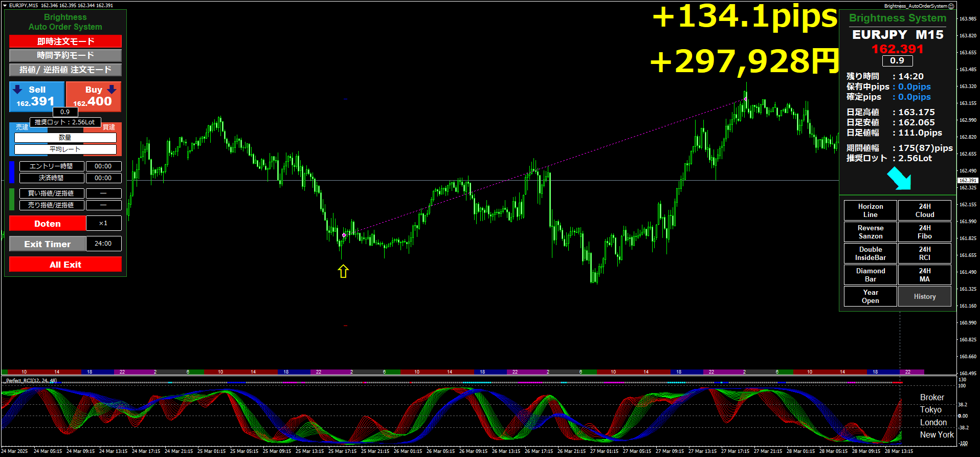Show the Reverse Sanzon indicator
This screenshot has width=980, height=457.
(870, 232)
